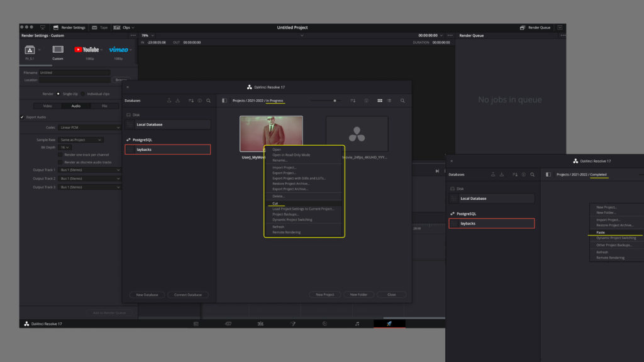Open the Output Track 3 dropdown
This screenshot has width=644, height=362.
[x=89, y=187]
